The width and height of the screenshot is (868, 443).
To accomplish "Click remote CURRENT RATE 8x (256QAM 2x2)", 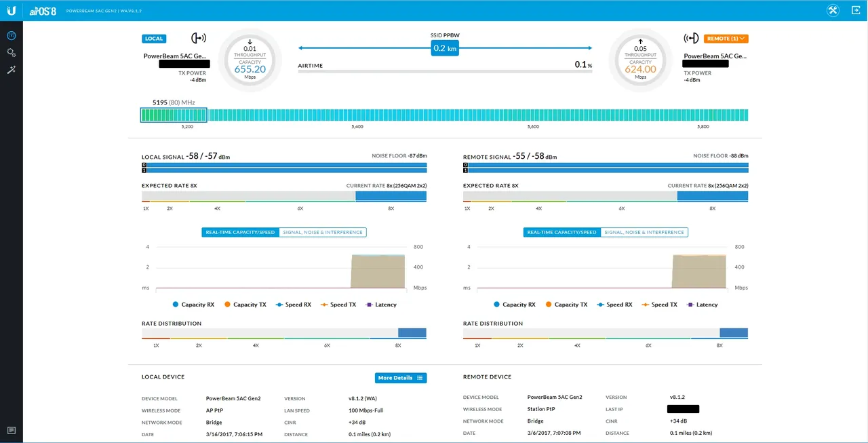I will pos(708,185).
